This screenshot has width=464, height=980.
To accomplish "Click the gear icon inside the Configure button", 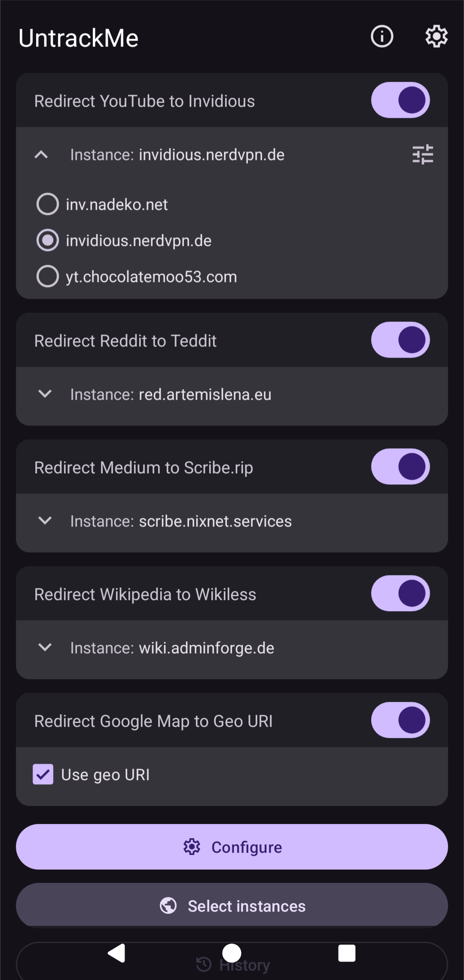I will [x=192, y=847].
